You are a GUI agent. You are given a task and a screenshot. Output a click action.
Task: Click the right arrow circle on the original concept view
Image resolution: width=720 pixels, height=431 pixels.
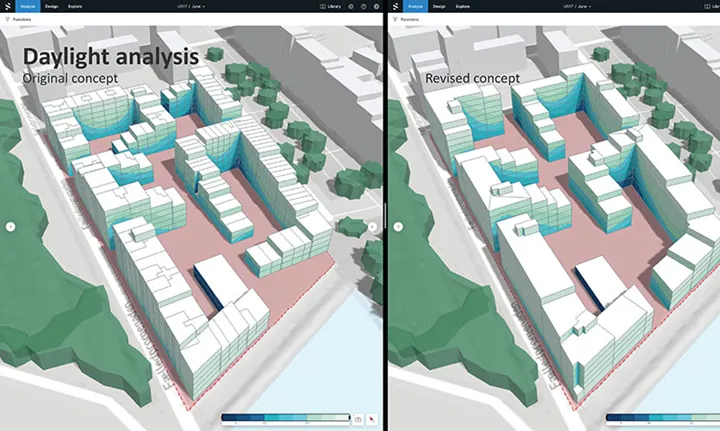point(372,226)
